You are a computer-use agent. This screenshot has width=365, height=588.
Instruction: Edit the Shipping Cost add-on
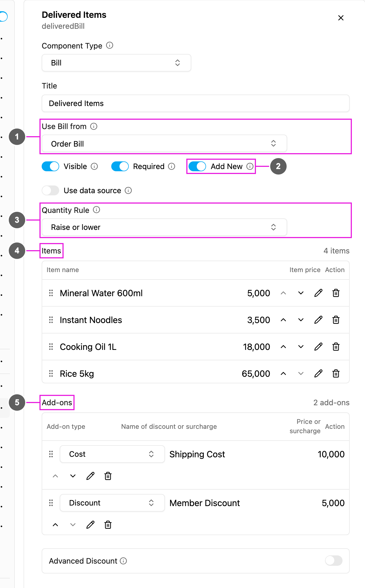[90, 476]
